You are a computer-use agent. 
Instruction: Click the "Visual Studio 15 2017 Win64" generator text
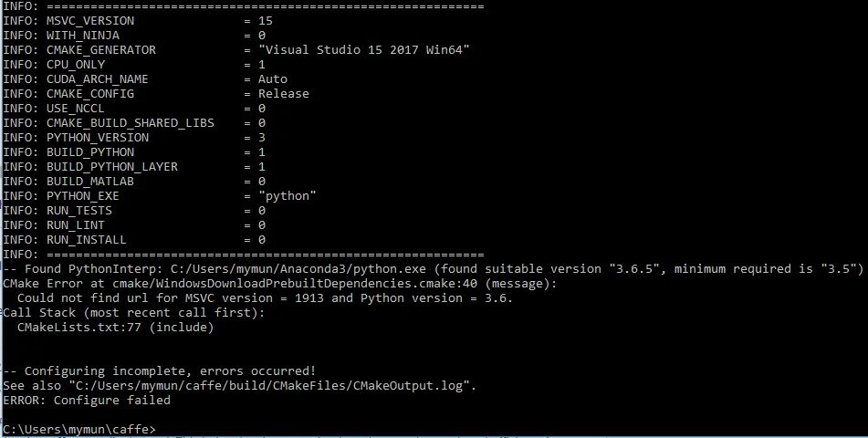point(363,50)
